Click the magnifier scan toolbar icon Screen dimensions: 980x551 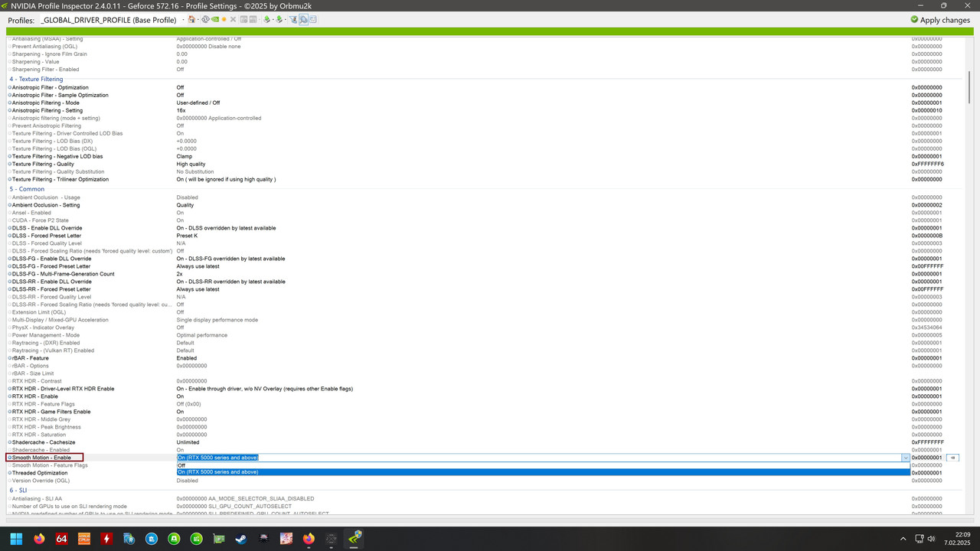click(x=303, y=20)
